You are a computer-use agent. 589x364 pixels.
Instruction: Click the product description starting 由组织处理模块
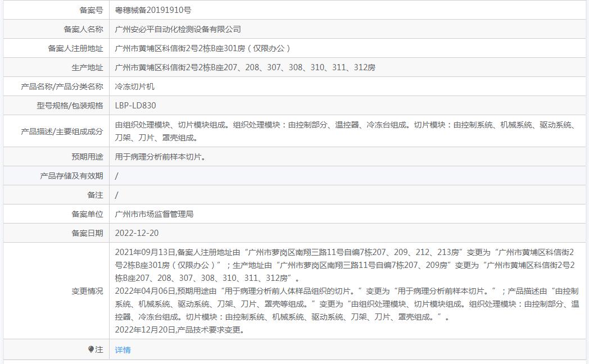click(346, 131)
